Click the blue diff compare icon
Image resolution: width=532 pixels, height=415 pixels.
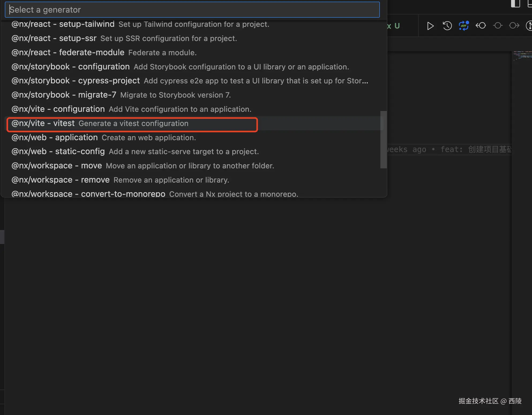tap(464, 26)
